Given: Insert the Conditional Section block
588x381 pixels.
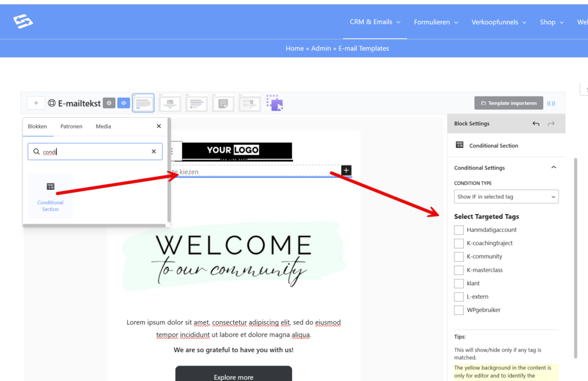Looking at the screenshot, I should 51,196.
